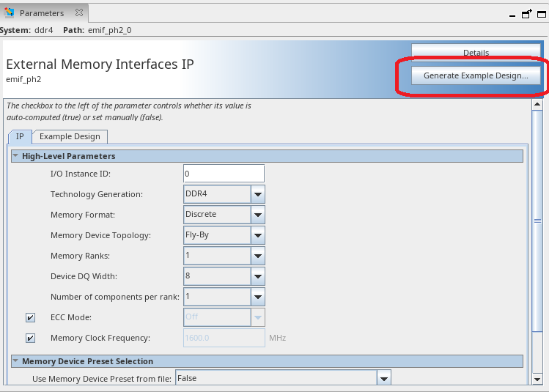Click the detach panel icon
549x392 pixels.
(x=526, y=14)
